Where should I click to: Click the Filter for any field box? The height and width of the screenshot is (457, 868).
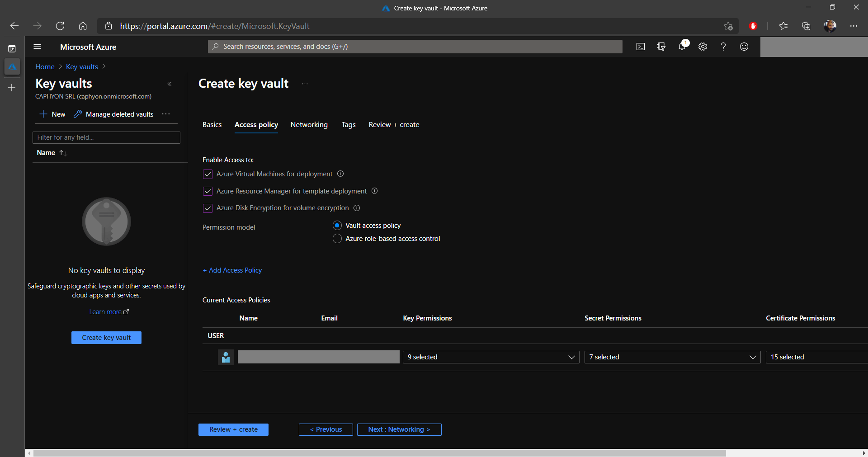point(106,137)
